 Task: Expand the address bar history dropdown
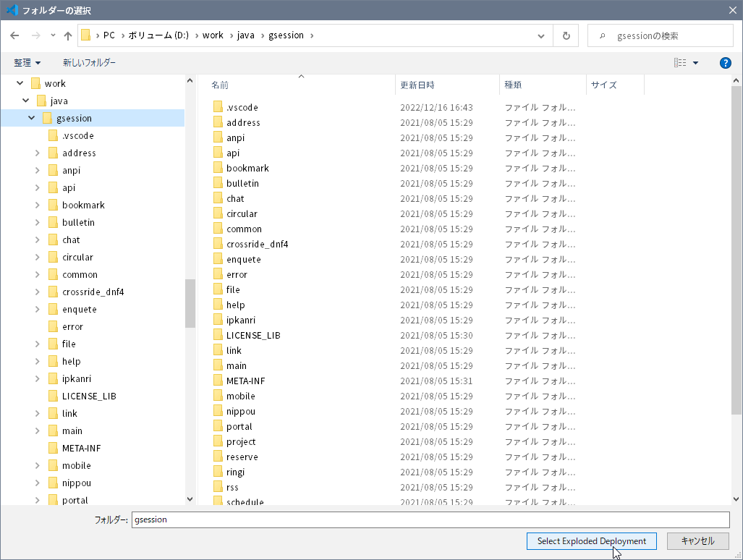541,35
